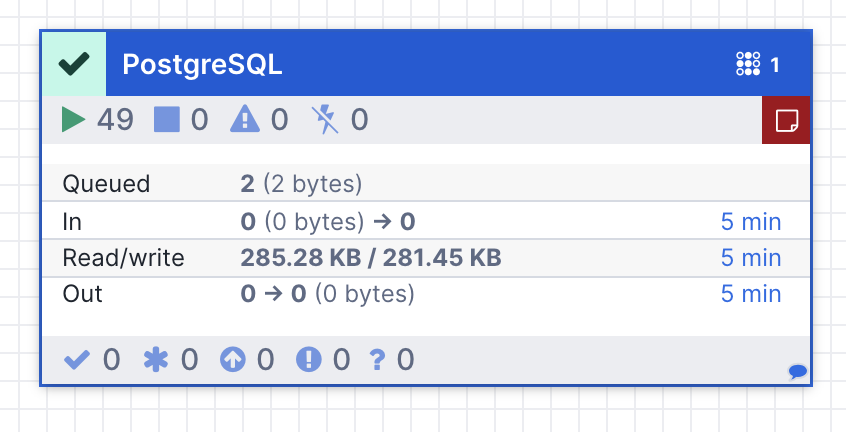Click the invalid components warning triangle icon
Viewport: 846px width, 432px height.
pos(245,120)
